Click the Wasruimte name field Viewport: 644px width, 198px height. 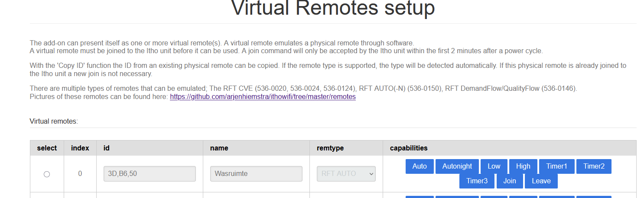coord(256,174)
